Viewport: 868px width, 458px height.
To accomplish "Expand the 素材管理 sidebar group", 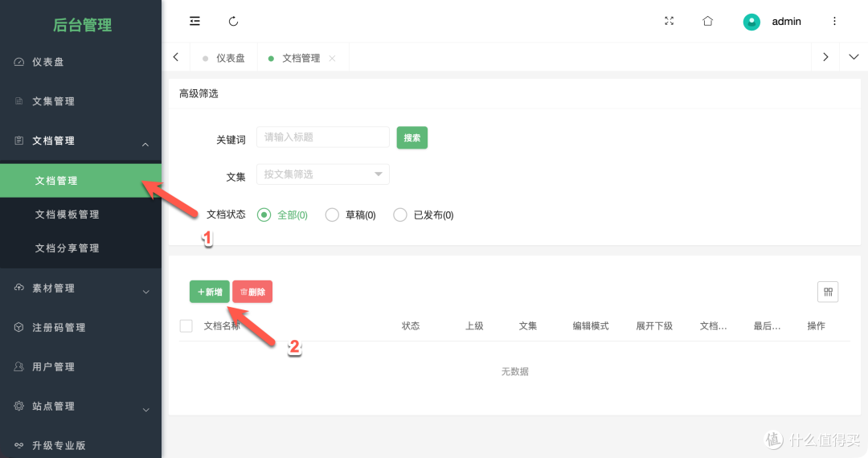I will 146,292.
